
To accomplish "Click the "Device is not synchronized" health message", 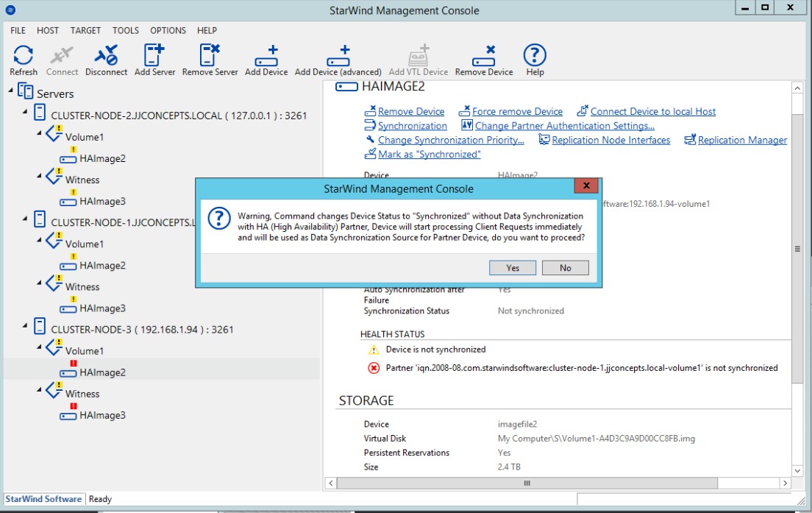I will coord(435,350).
